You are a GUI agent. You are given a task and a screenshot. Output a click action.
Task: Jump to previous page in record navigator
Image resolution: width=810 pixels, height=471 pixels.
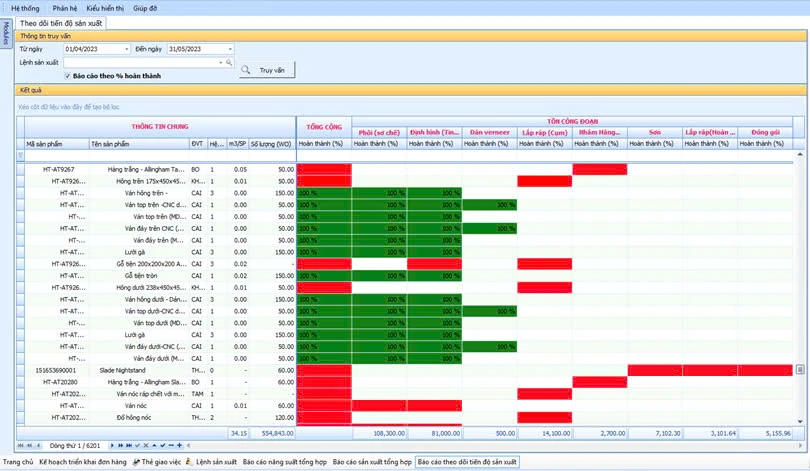point(30,445)
